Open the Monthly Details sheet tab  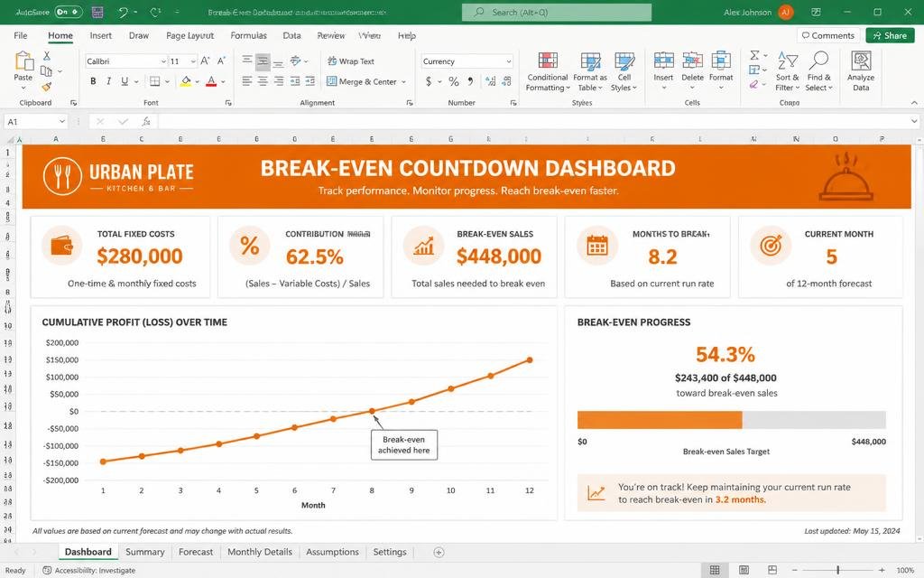pos(260,552)
